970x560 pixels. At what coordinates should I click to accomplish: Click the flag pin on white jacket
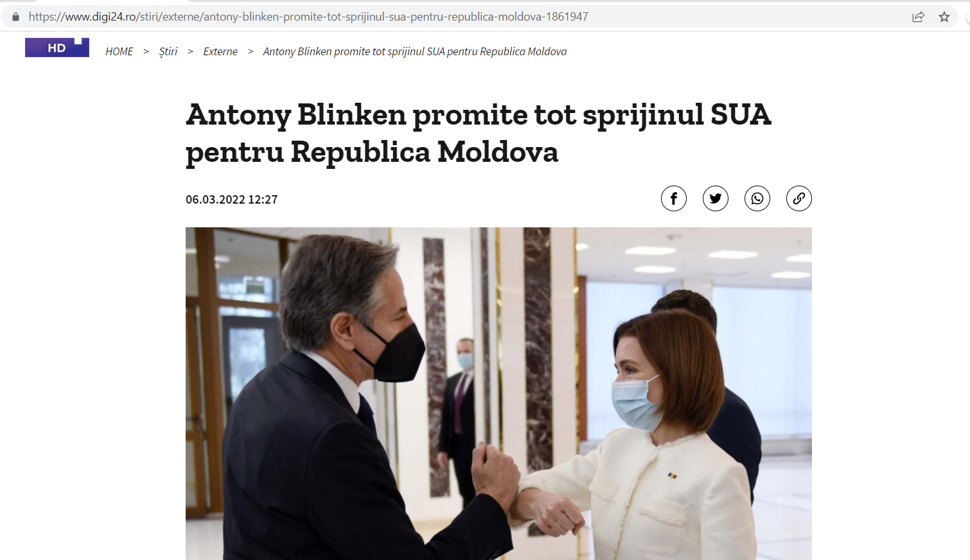pos(672,476)
